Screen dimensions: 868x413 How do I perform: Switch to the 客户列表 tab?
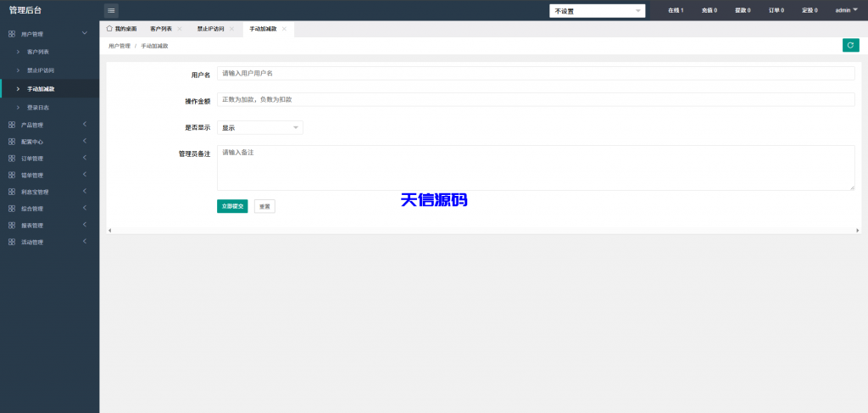pos(160,29)
